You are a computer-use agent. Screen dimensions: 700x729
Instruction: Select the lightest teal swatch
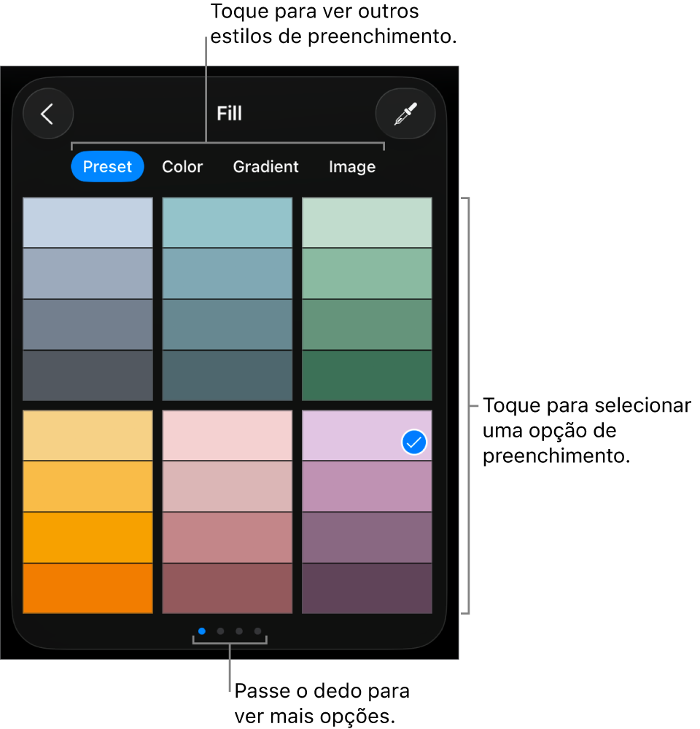pos(227,222)
